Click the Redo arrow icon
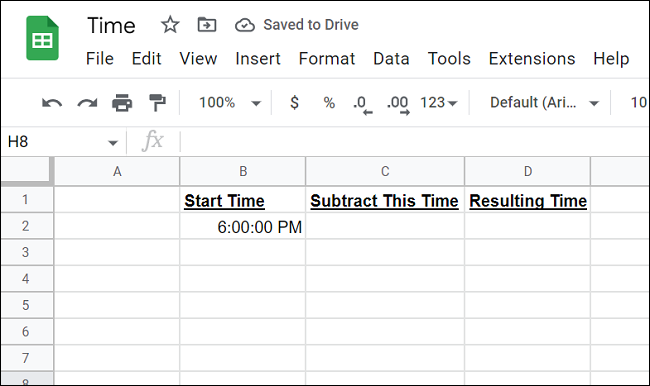This screenshot has width=650, height=386. click(x=87, y=103)
